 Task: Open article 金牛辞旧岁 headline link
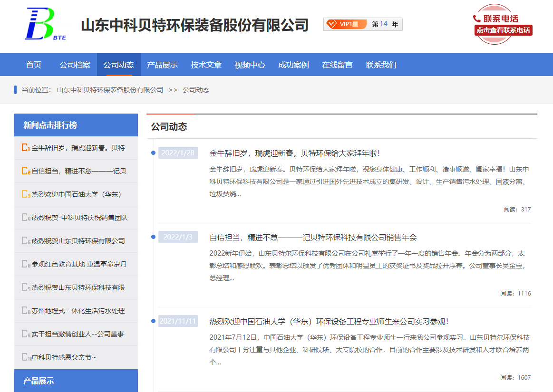coord(295,153)
